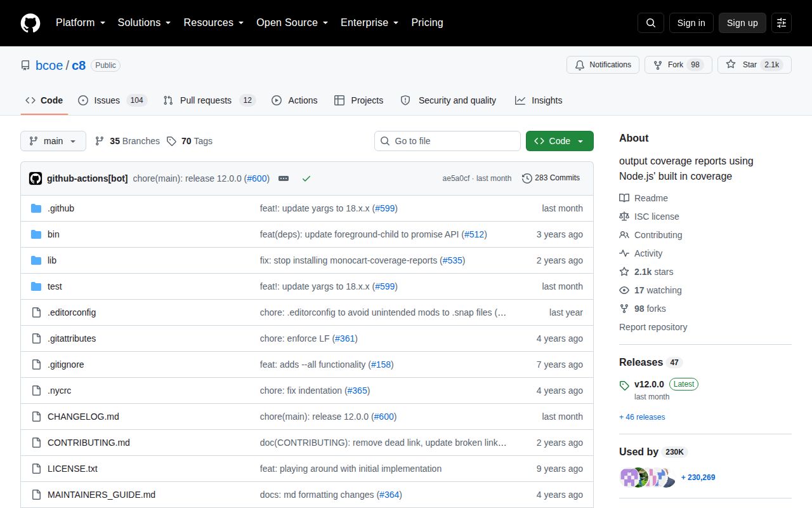Click the Contributing people icon
The width and height of the screenshot is (812, 508).
pyautogui.click(x=624, y=235)
